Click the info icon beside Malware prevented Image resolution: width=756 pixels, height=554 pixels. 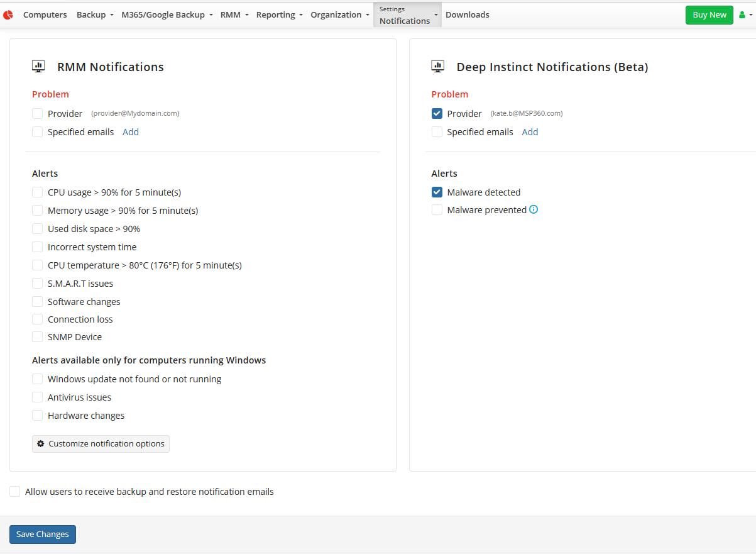click(x=534, y=209)
